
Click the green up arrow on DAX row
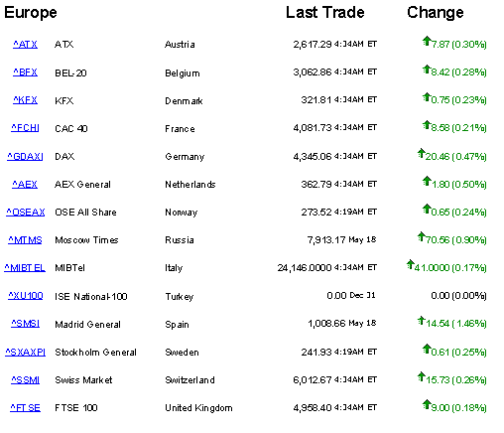coord(421,153)
